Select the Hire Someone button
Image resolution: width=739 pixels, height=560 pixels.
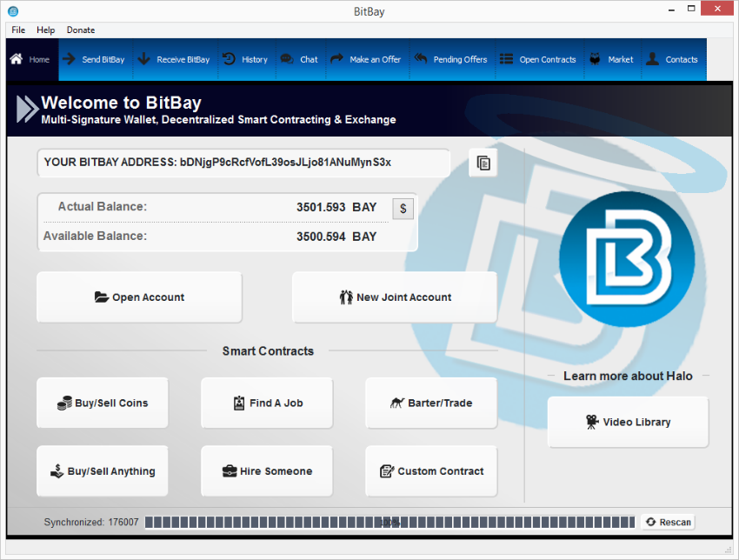(x=267, y=471)
